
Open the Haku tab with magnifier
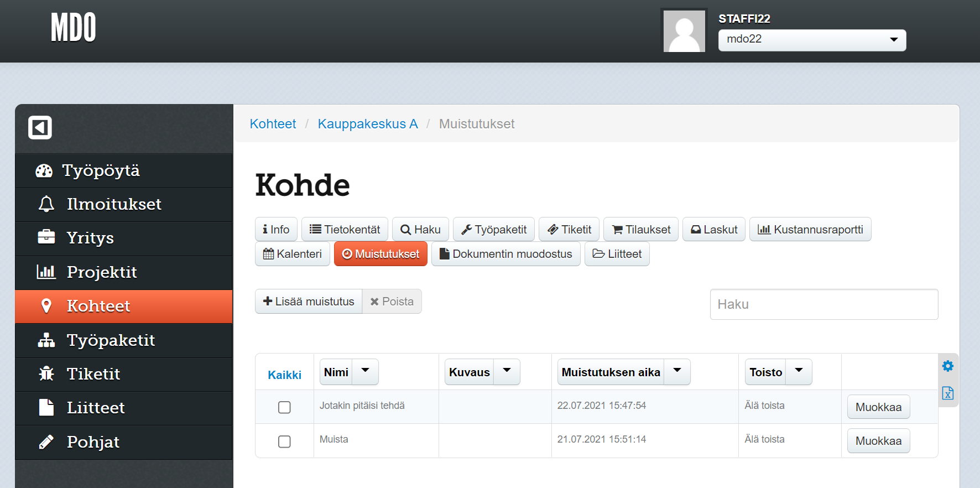420,229
